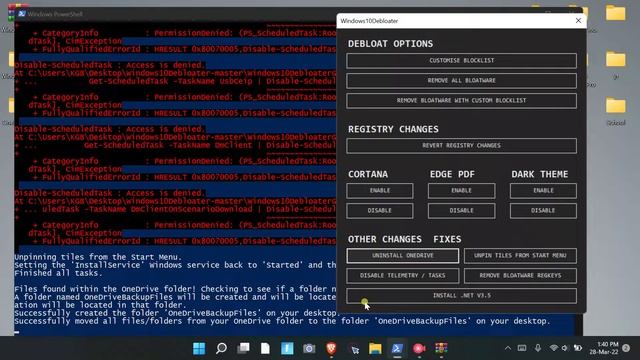Click Unpin Tiles From Start Menu
The image size is (640, 360).
[520, 256]
